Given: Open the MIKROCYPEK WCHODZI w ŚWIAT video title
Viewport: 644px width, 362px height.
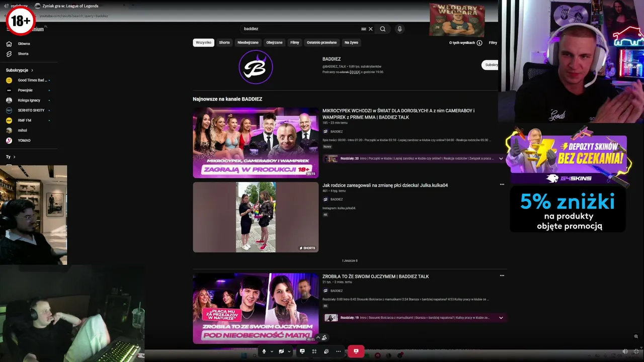Looking at the screenshot, I should pos(398,114).
